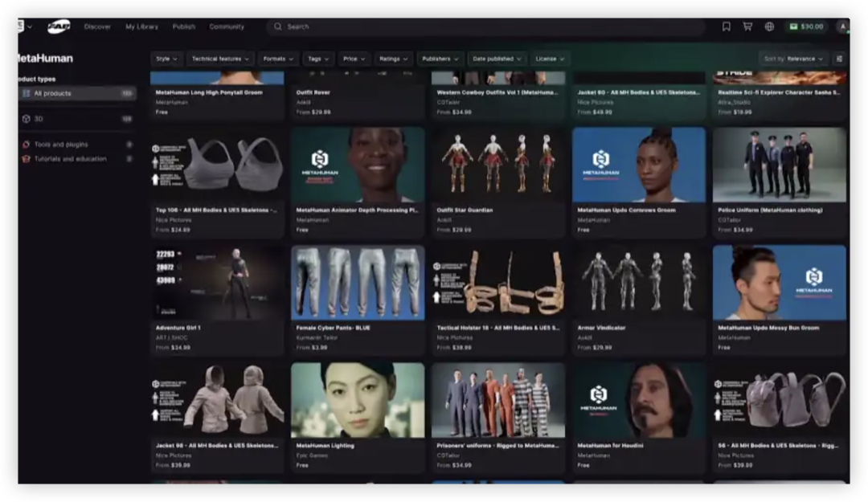The width and height of the screenshot is (868, 502).
Task: Click into the Search field
Action: coord(486,27)
